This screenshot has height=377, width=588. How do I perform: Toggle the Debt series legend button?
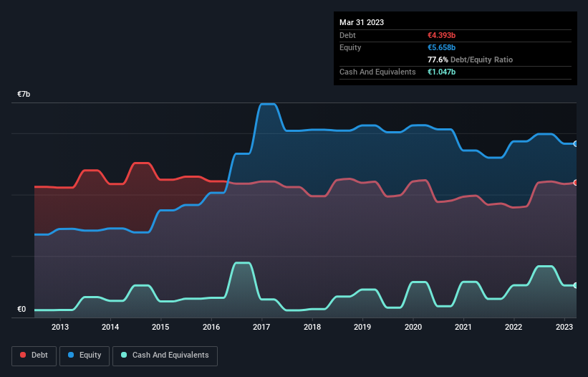(34, 355)
